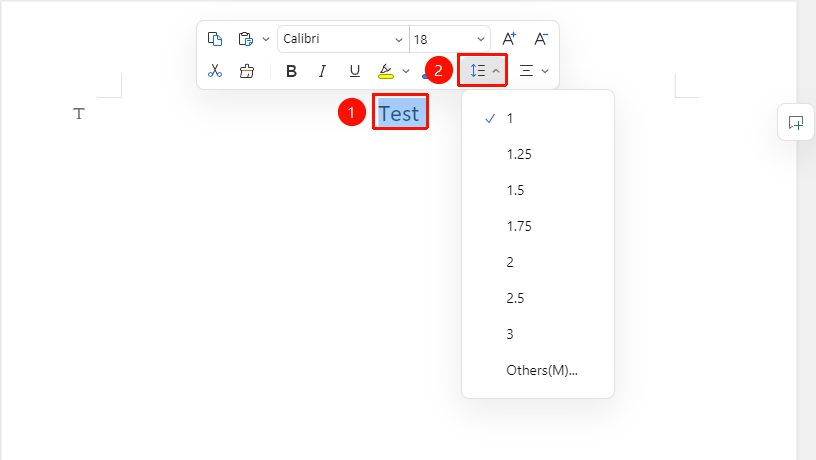Click the line spacing icon
Viewport: 816px width, 460px height.
coord(477,71)
